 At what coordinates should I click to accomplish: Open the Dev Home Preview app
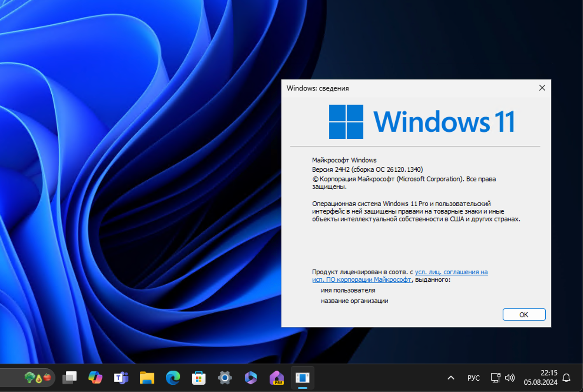[276, 377]
